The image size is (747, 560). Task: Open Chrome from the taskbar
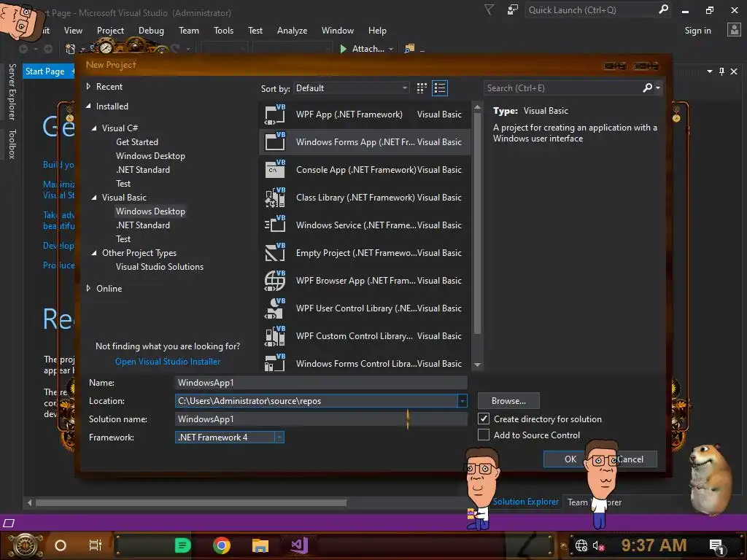tap(222, 545)
